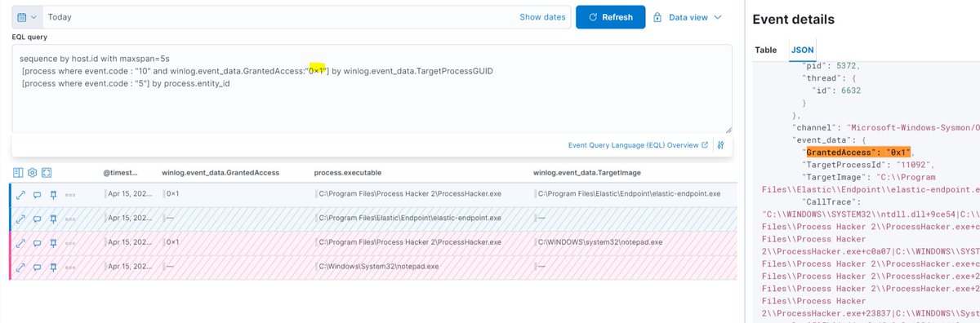This screenshot has height=323, width=980.
Task: Expand details for the first ProcessHacker.exe row
Action: click(x=20, y=195)
